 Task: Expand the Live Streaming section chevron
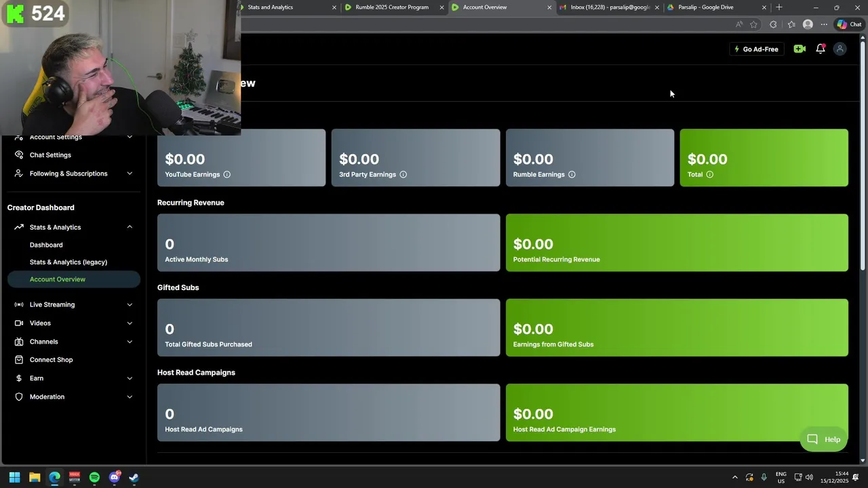tap(130, 305)
